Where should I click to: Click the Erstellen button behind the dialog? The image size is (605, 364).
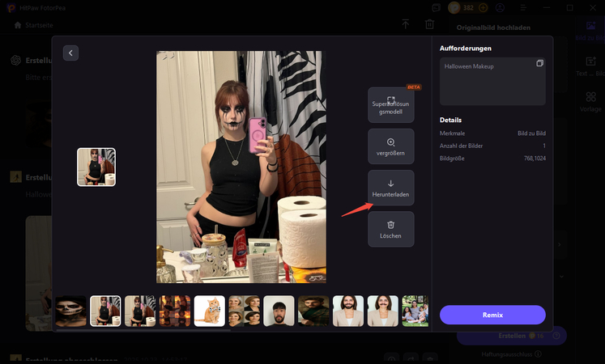(x=512, y=336)
